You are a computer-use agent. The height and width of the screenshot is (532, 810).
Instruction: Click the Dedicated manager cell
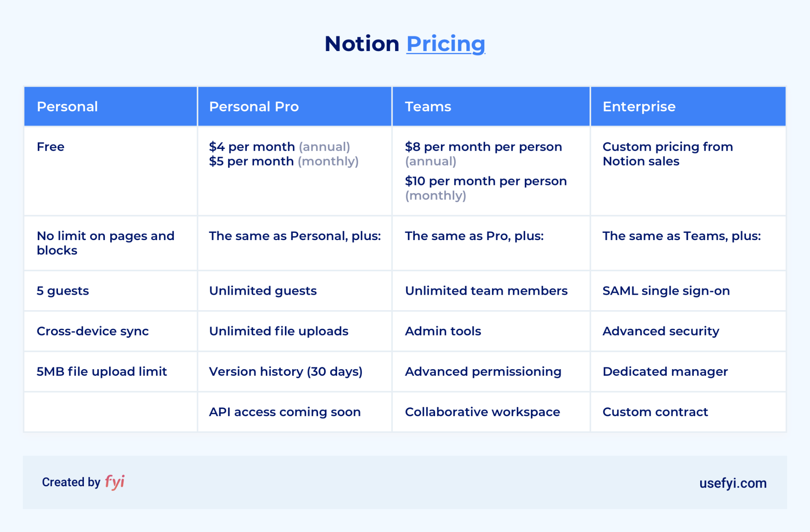click(x=688, y=372)
